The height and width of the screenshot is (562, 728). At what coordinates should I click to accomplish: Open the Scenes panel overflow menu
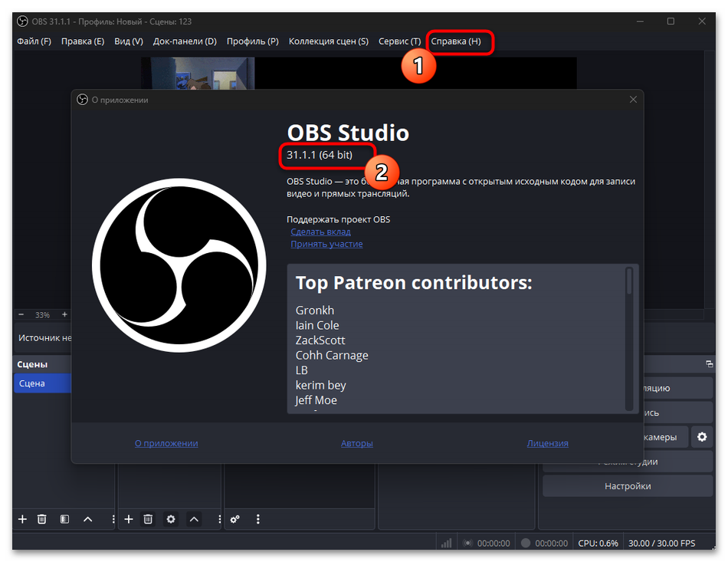pos(113,519)
